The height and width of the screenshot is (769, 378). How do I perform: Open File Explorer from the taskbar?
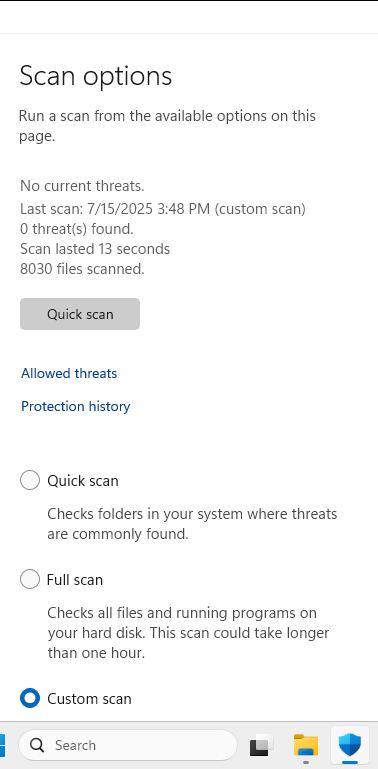click(306, 745)
